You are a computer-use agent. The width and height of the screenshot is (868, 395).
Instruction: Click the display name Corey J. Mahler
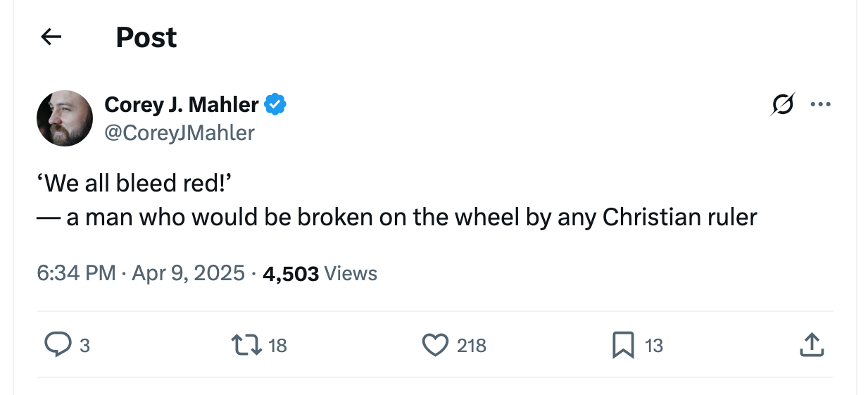(182, 105)
